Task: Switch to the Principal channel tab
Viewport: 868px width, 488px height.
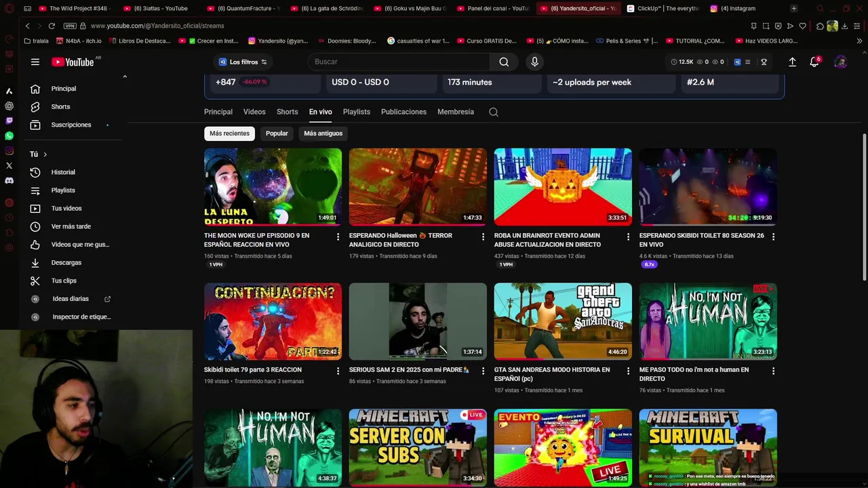Action: point(218,112)
